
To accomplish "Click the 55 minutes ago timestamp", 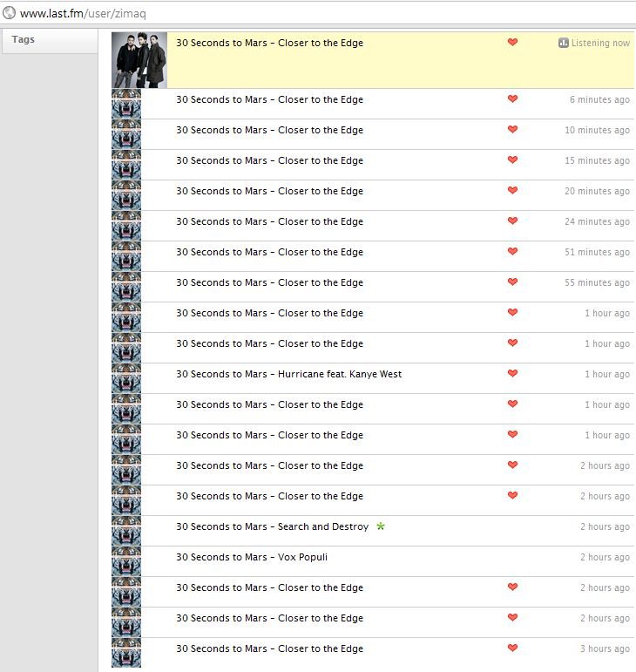I will click(597, 282).
